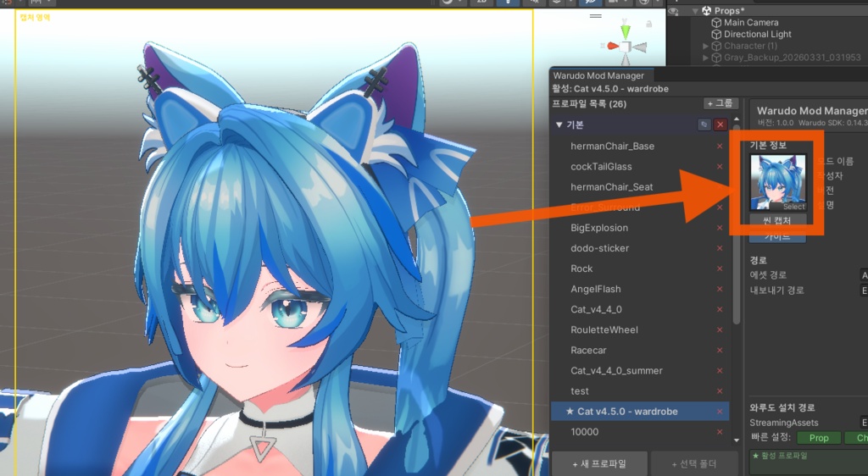Viewport: 868px width, 476px height.
Task: Select the dodo-sticker profile
Action: point(639,248)
